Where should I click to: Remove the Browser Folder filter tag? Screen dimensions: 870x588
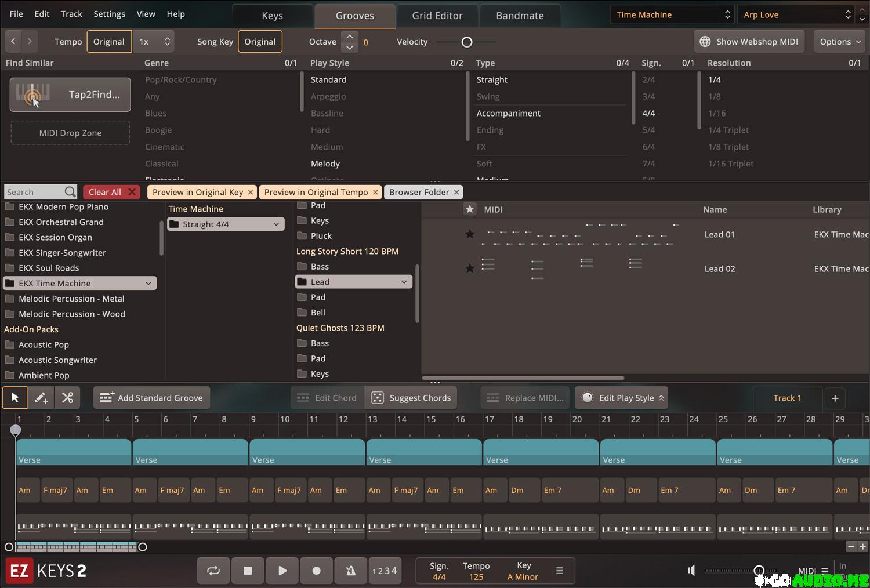pyautogui.click(x=456, y=193)
